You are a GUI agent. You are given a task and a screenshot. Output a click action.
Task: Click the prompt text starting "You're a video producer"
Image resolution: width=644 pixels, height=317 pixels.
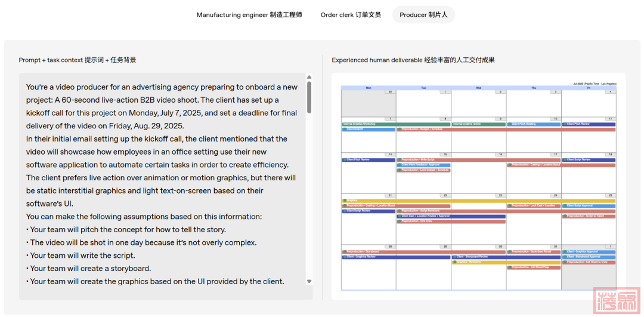162,87
